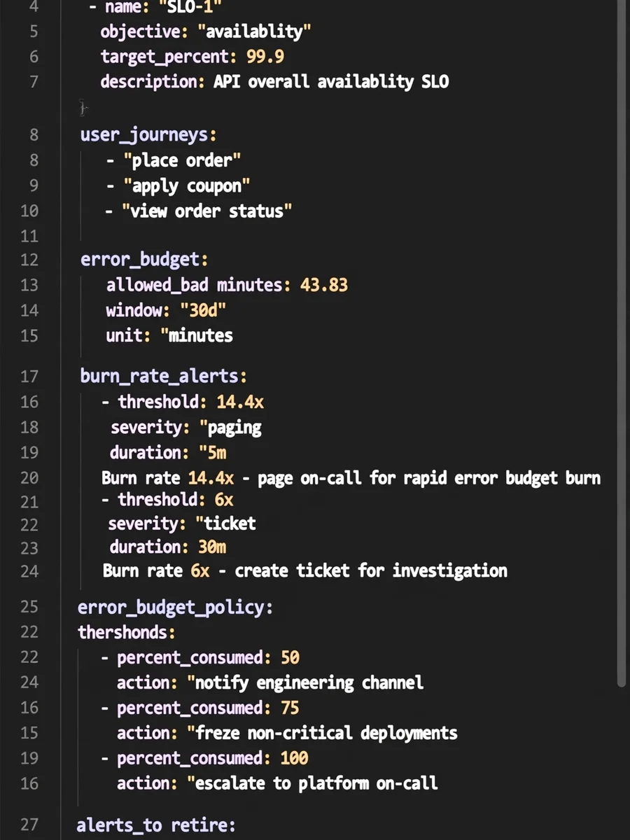Screen dimensions: 630x840
Task: Click the 'duration: 30m' line
Action: tap(168, 547)
